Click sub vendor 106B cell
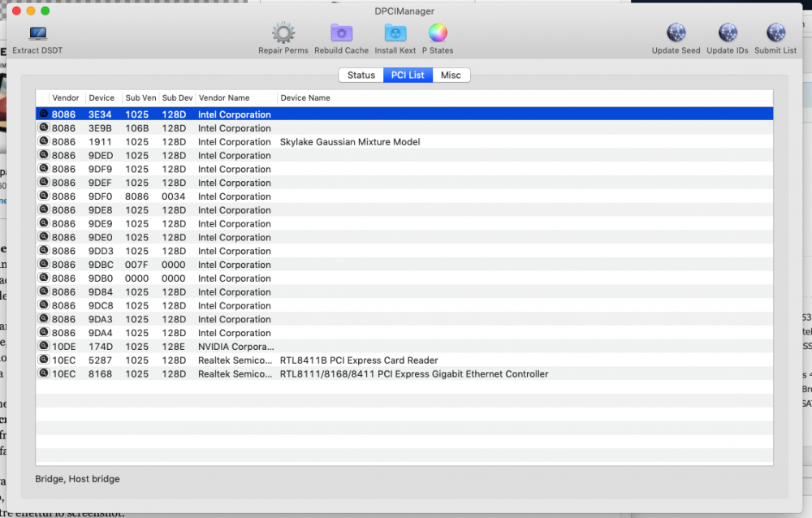This screenshot has width=812, height=518. pos(136,128)
